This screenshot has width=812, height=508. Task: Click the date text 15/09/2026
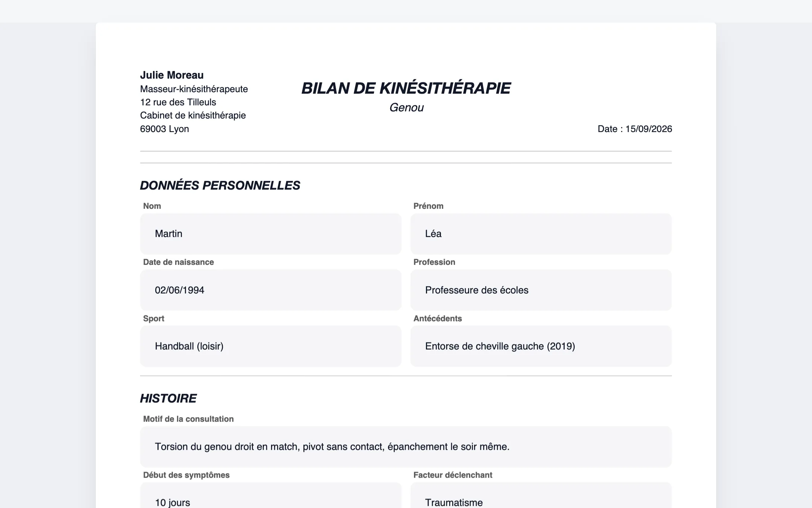[648, 129]
